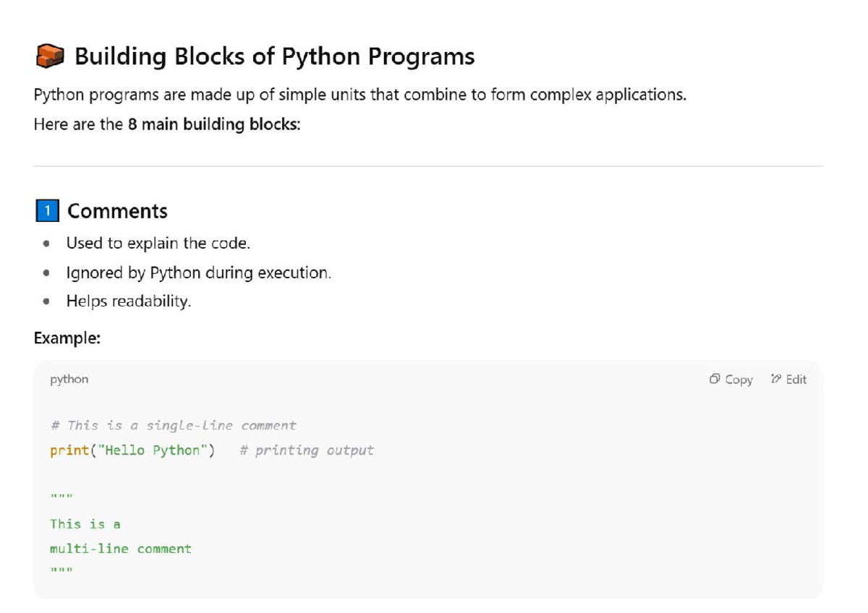Click the bullet dot before 'Helps readability'
The height and width of the screenshot is (613, 868).
coord(46,301)
